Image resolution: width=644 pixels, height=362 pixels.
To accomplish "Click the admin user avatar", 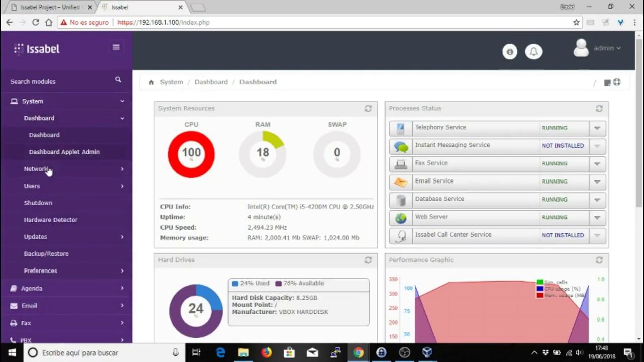I will coord(581,48).
